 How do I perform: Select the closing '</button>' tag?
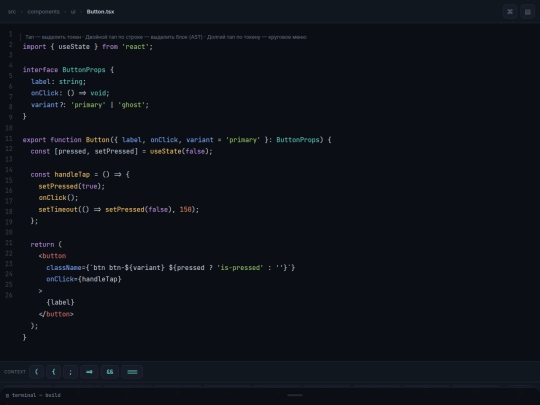click(56, 314)
